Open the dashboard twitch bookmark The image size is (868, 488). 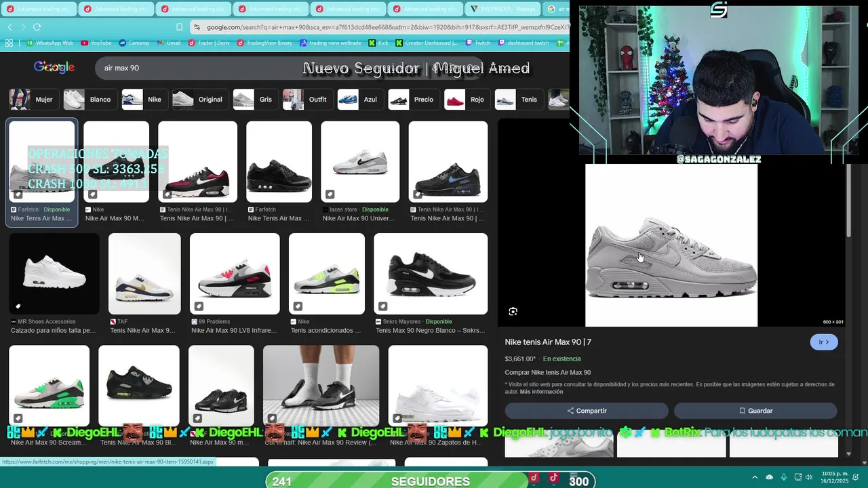tap(524, 43)
